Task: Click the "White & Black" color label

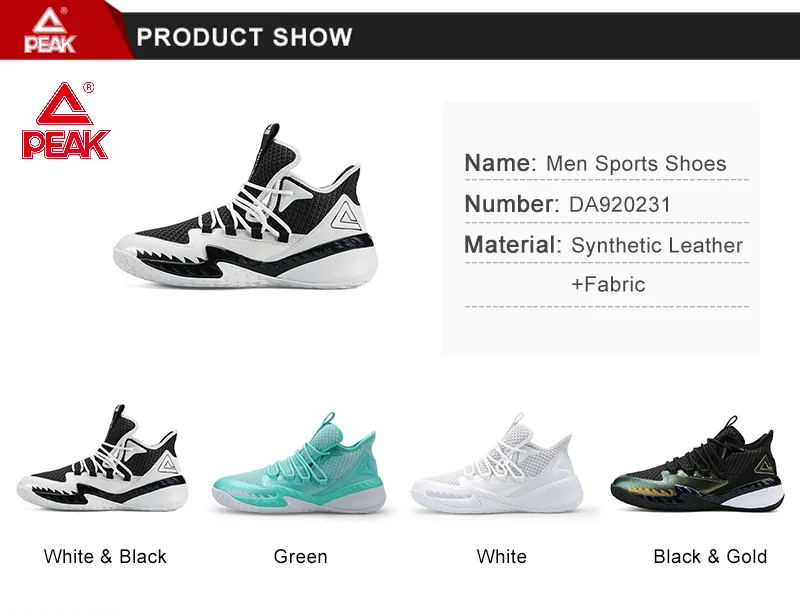Action: 105,556
